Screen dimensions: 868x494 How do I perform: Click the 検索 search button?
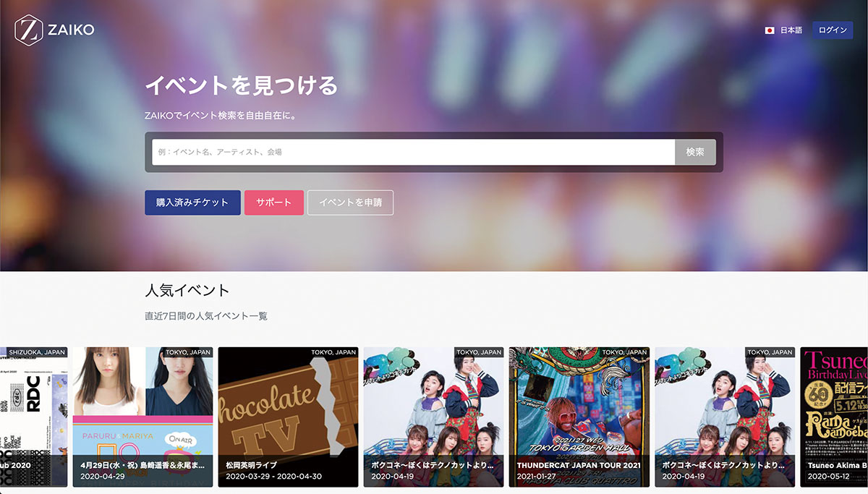[695, 152]
